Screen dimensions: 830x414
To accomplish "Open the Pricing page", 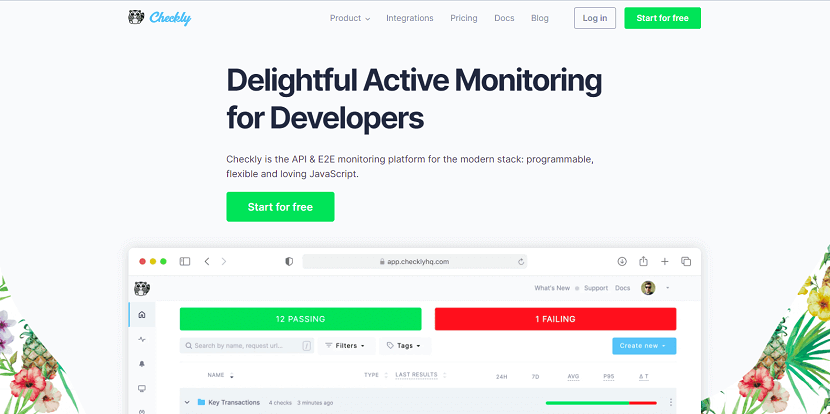I will click(x=464, y=18).
